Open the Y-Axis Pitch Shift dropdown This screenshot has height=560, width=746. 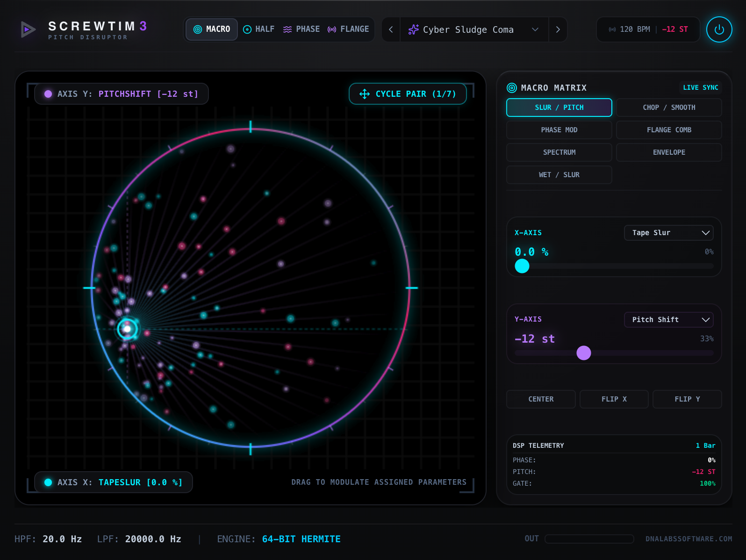669,320
